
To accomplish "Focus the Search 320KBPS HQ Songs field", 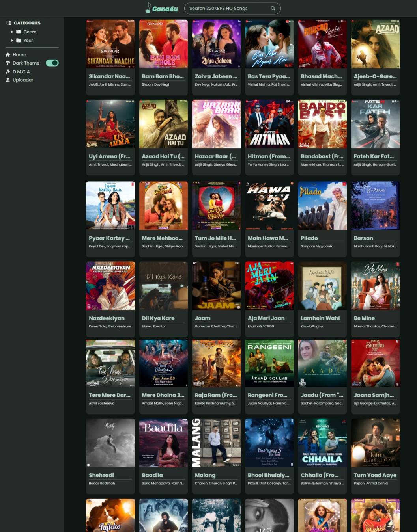I will tap(227, 8).
